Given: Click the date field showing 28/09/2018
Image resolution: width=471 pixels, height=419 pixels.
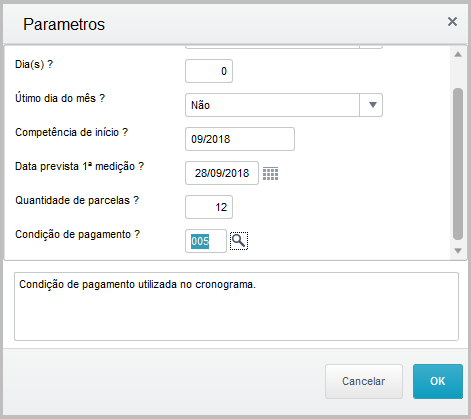Looking at the screenshot, I should 222,173.
